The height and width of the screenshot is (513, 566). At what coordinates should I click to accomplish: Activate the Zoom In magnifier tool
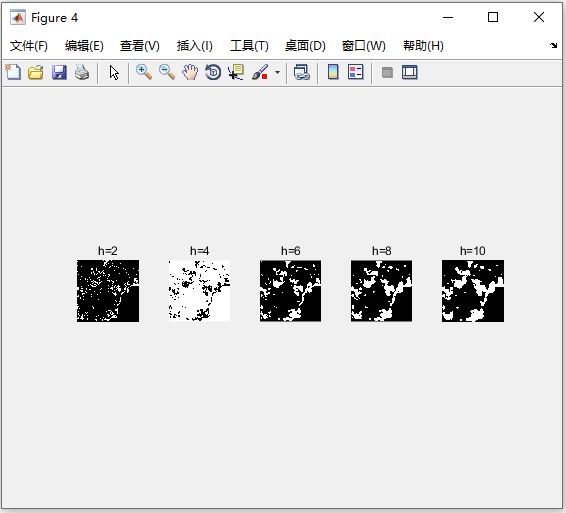(143, 72)
